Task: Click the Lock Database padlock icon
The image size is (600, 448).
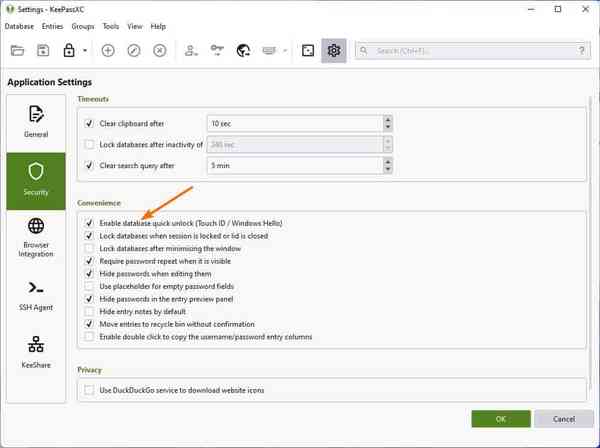Action: [x=69, y=50]
